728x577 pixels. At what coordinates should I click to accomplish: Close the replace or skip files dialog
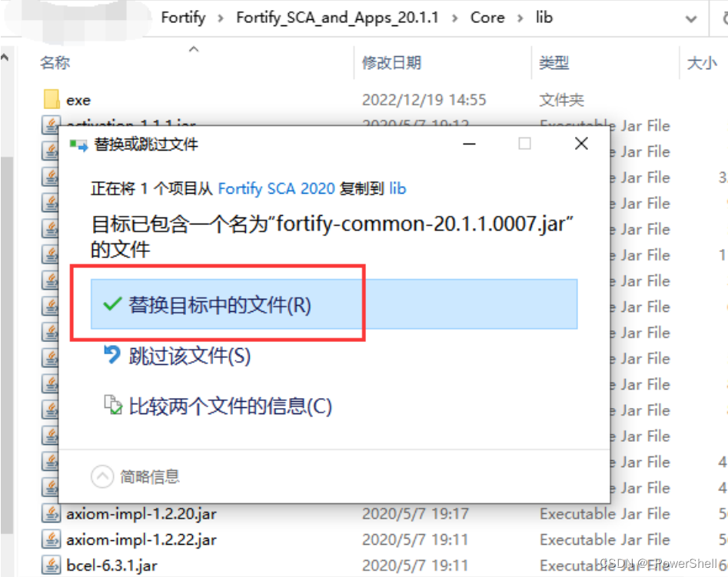click(x=581, y=144)
